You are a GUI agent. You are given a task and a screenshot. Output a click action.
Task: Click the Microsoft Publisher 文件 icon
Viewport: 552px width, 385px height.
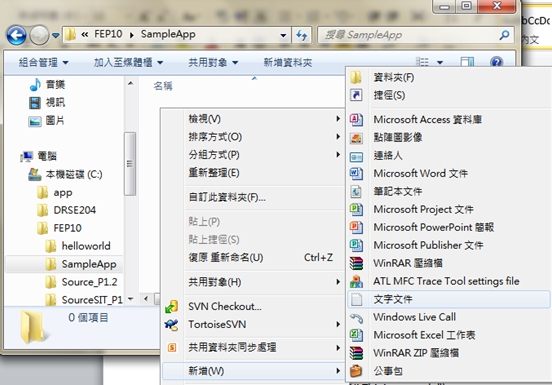pyautogui.click(x=356, y=245)
